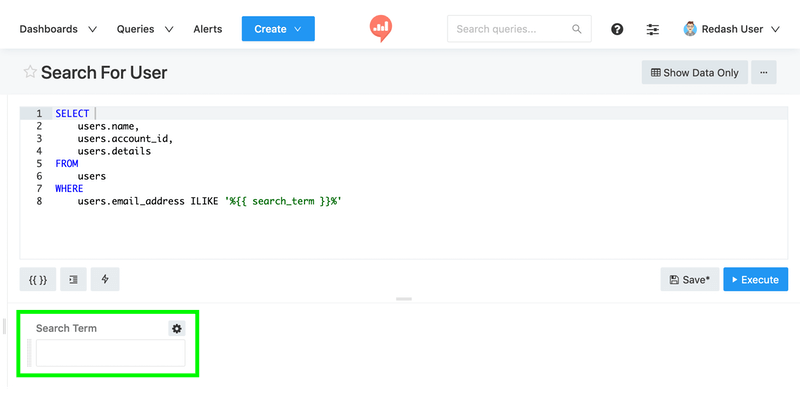The image size is (800, 400).
Task: Click the Redash logo icon
Action: (380, 28)
